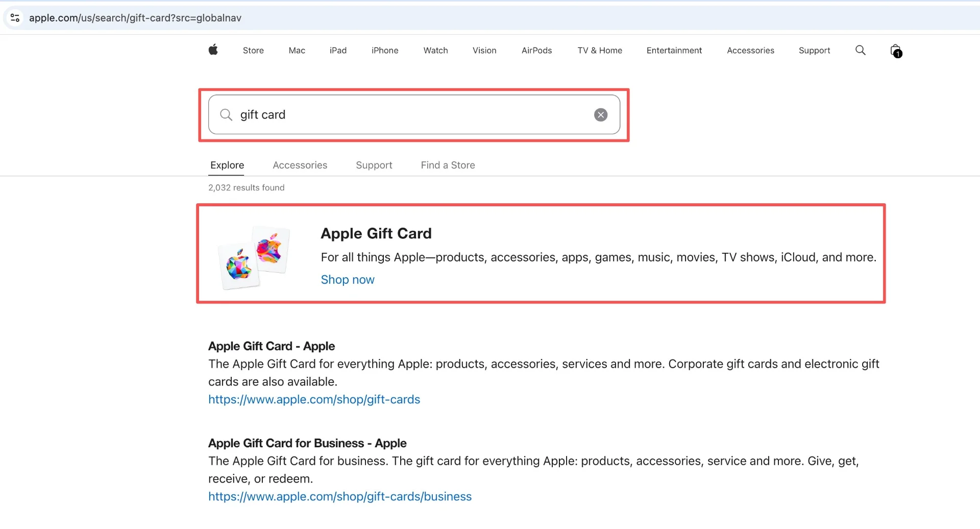Visit the shop/gift-cards URL link
The height and width of the screenshot is (529, 980).
click(x=314, y=399)
